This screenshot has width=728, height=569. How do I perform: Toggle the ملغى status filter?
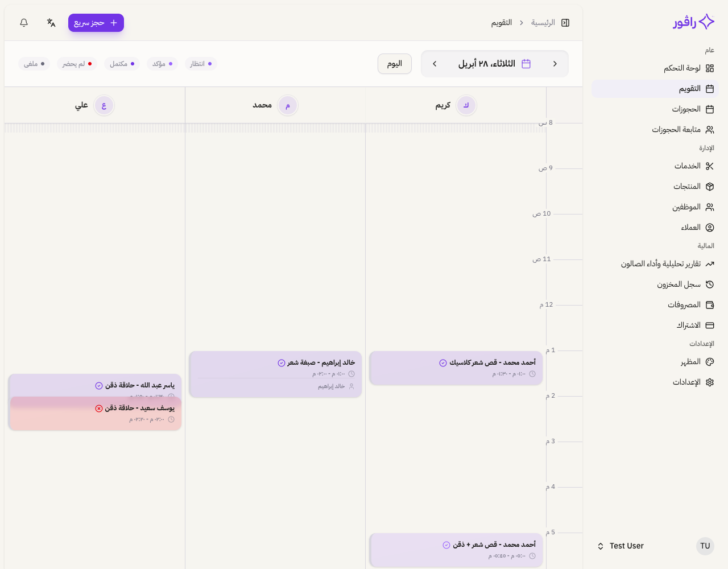[x=34, y=64]
